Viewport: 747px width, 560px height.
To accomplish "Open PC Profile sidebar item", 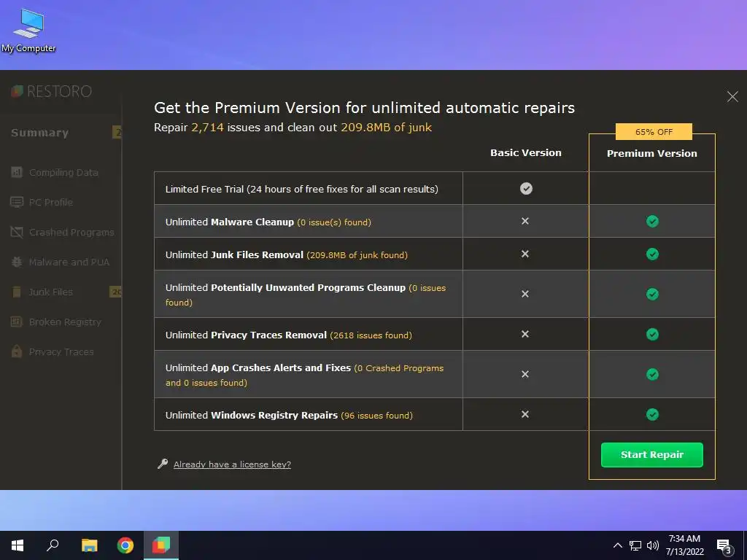I will tap(51, 203).
